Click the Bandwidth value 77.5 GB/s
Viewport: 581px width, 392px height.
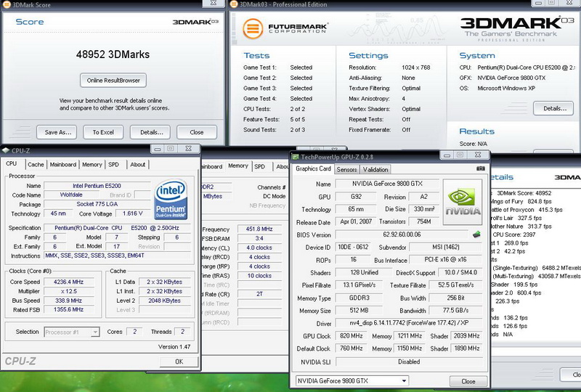pos(455,311)
